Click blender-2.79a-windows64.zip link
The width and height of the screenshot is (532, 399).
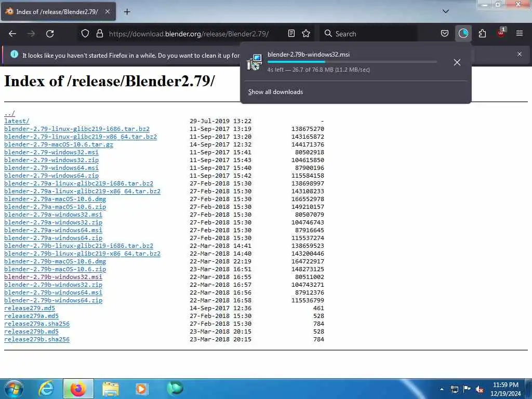point(54,238)
